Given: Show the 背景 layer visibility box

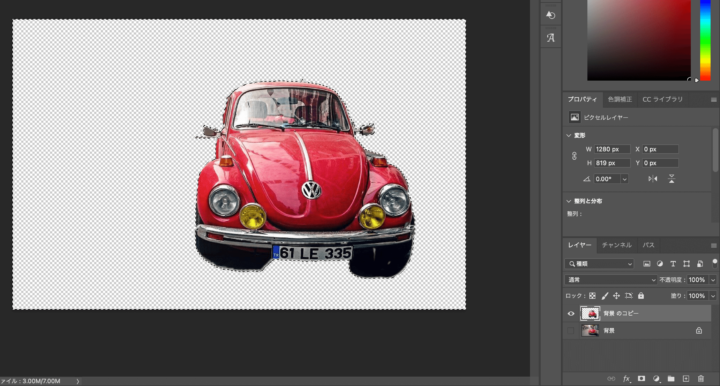Looking at the screenshot, I should (571, 330).
